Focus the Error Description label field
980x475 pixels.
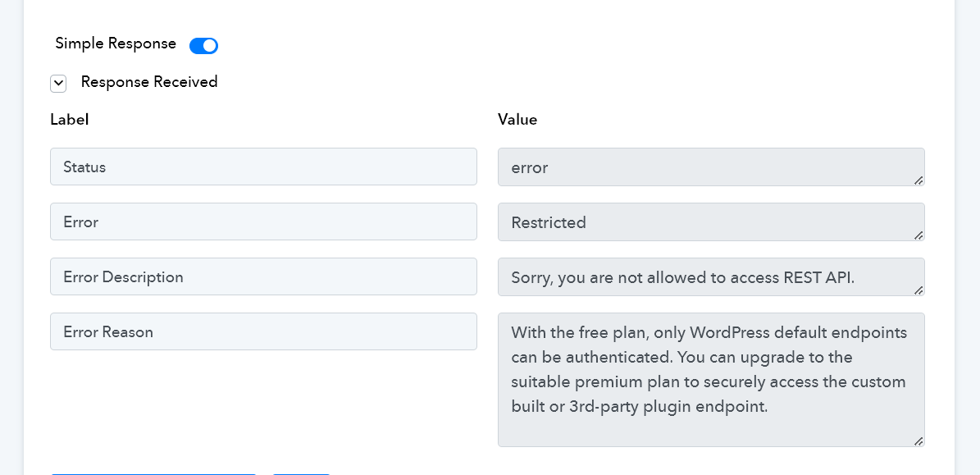pos(263,276)
